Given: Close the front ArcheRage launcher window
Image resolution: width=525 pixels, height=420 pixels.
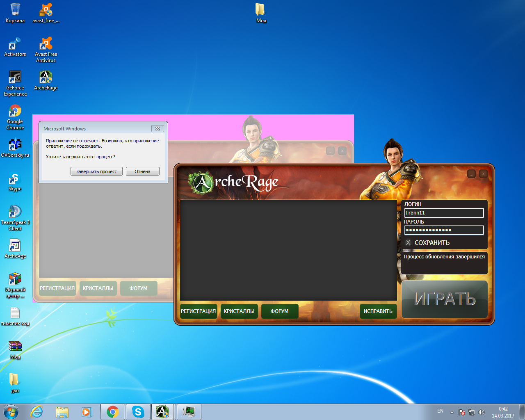Looking at the screenshot, I should tap(484, 174).
